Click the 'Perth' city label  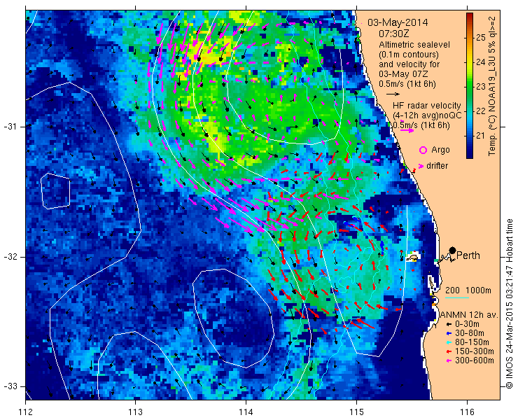[x=468, y=255]
